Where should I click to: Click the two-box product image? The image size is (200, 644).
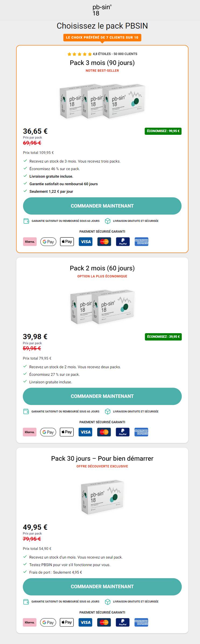[102, 307]
